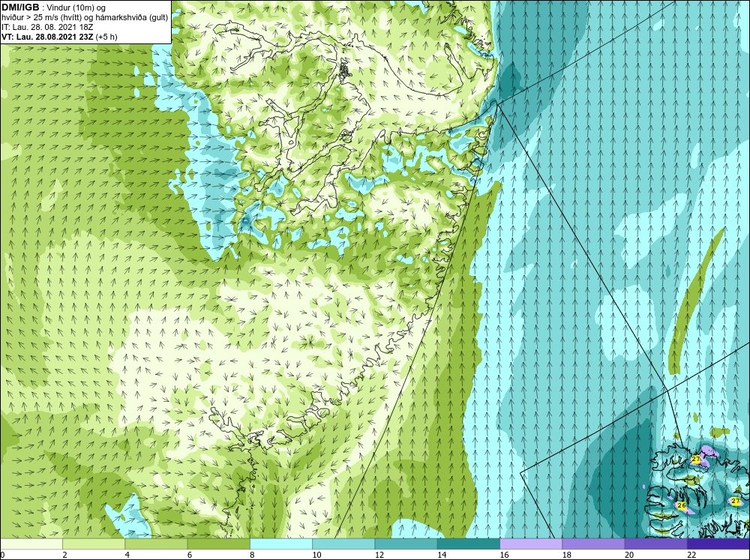The image size is (750, 560).
Task: Click the "(+5 h)" forecast offset text
Action: coord(106,37)
